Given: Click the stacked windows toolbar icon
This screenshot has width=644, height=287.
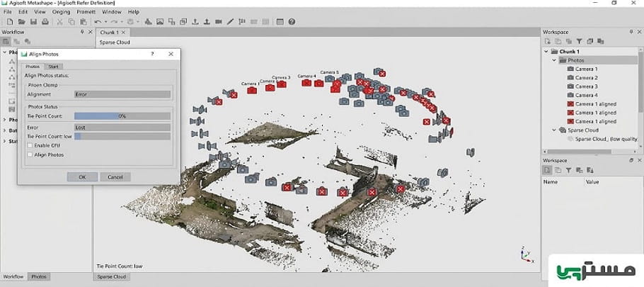Looking at the screenshot, I should click(x=183, y=22).
